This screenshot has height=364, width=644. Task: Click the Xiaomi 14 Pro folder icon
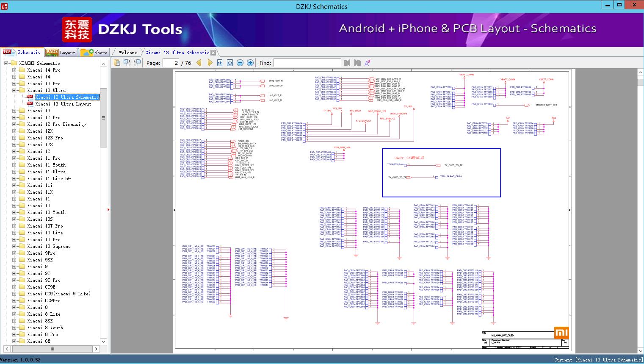pyautogui.click(x=22, y=70)
